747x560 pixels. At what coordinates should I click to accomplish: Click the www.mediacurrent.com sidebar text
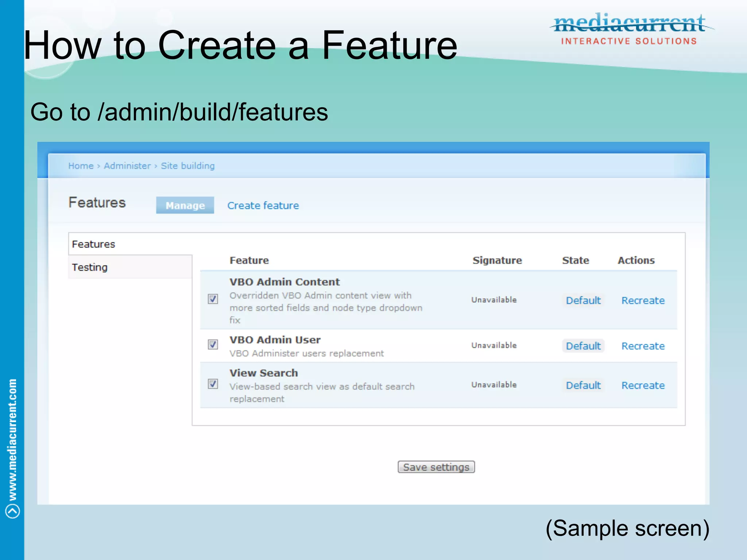[x=12, y=439]
